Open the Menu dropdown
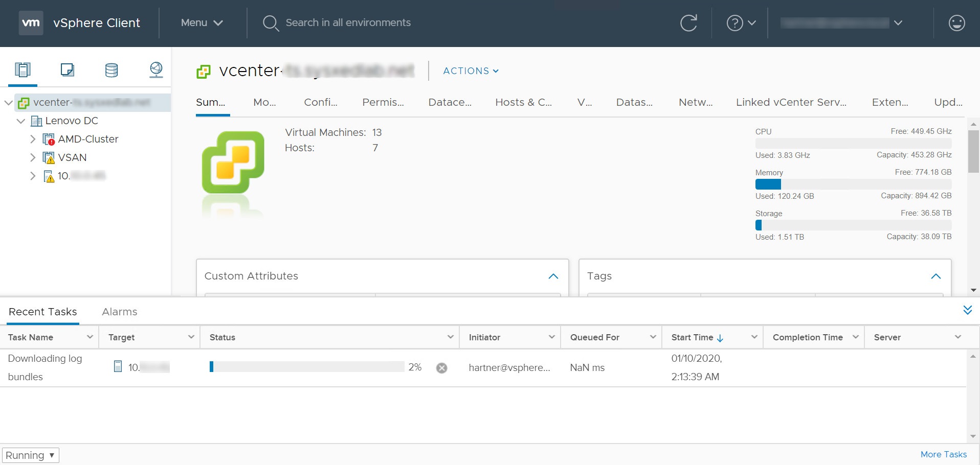 pyautogui.click(x=202, y=23)
